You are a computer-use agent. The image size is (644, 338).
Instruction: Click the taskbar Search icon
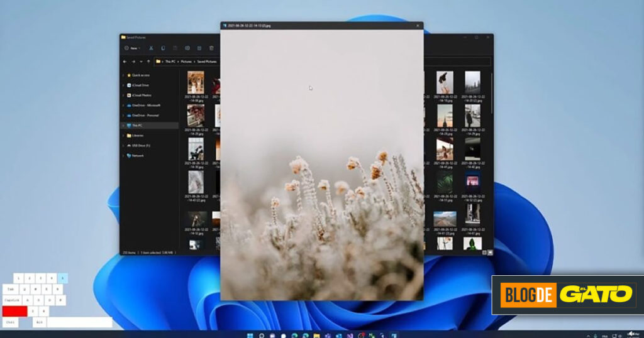[262, 335]
